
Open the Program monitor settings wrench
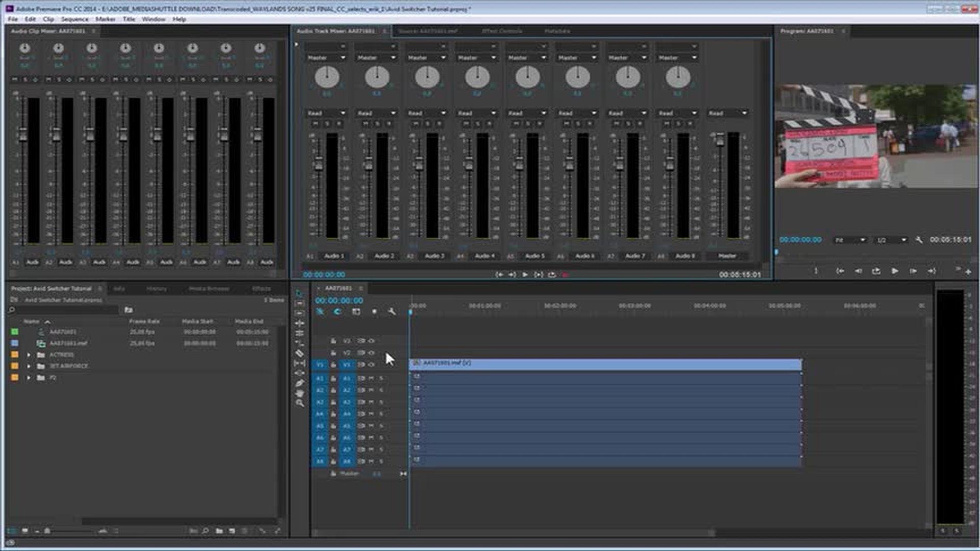[x=919, y=240]
